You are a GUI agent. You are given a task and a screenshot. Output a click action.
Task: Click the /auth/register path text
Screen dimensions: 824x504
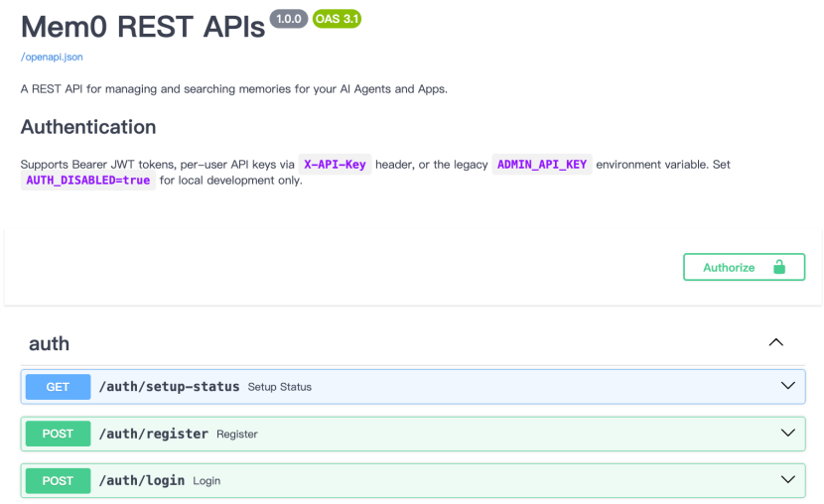tap(154, 435)
